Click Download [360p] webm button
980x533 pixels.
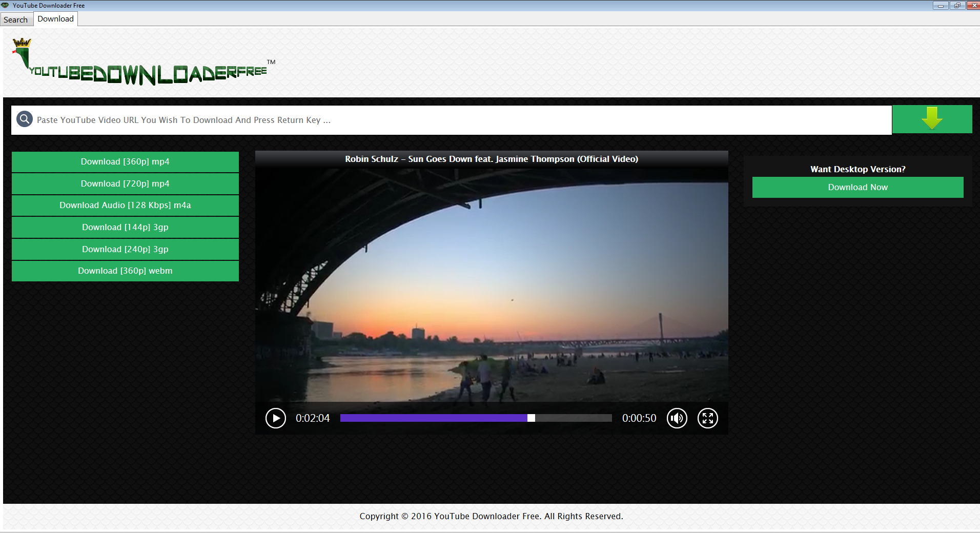(x=125, y=271)
